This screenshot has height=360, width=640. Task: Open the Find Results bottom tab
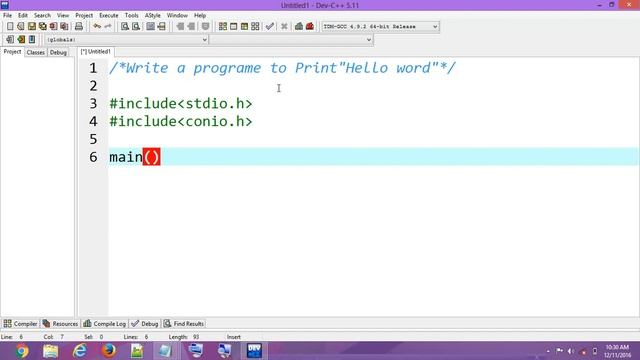[184, 324]
